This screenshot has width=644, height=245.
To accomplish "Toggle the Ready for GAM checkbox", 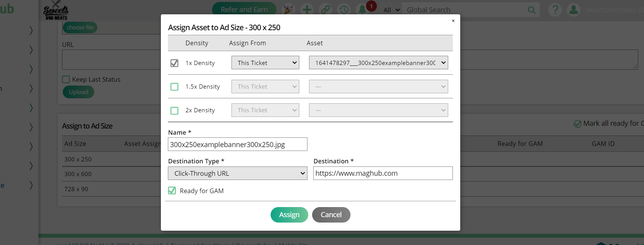I will coord(172,190).
